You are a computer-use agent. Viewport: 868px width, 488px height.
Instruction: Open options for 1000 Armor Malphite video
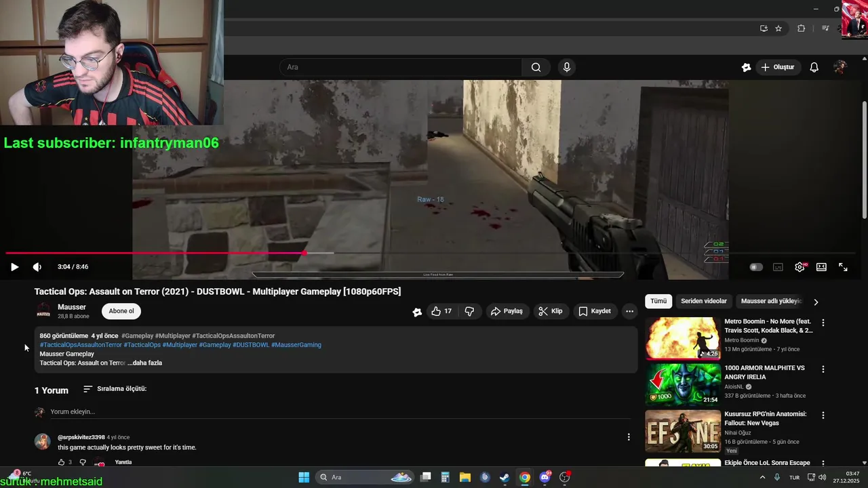click(823, 369)
